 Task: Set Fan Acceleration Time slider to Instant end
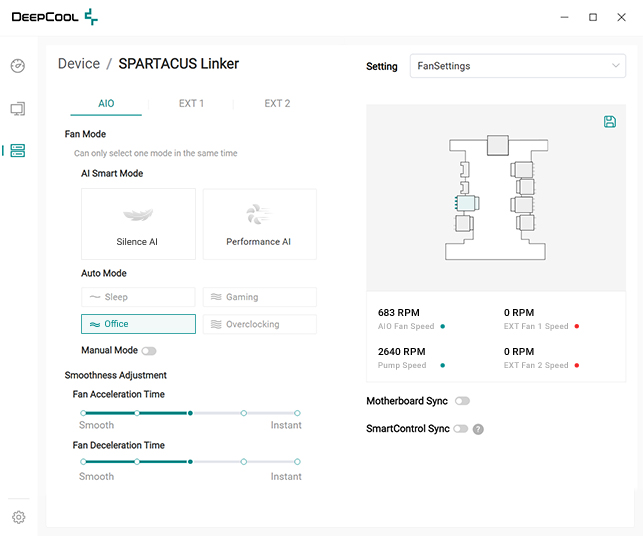(297, 412)
